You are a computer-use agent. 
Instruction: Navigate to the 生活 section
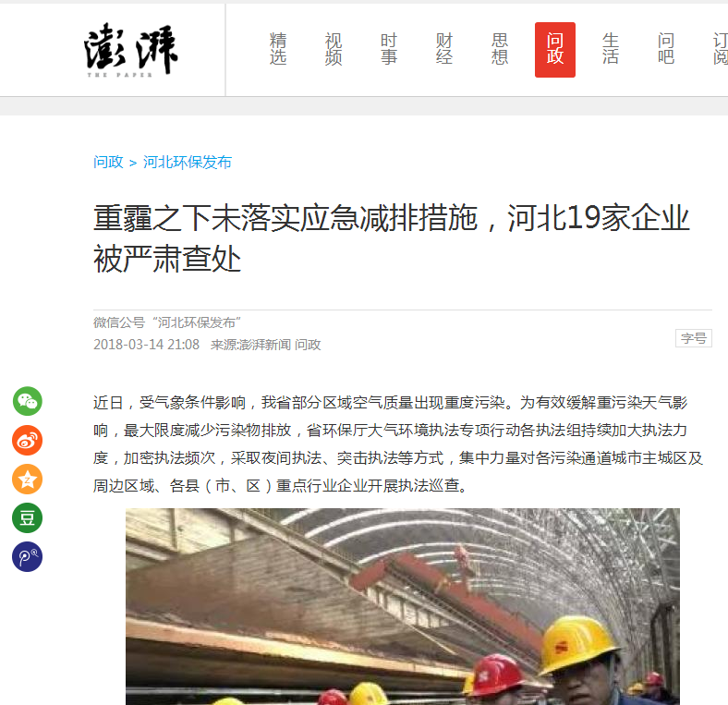611,49
